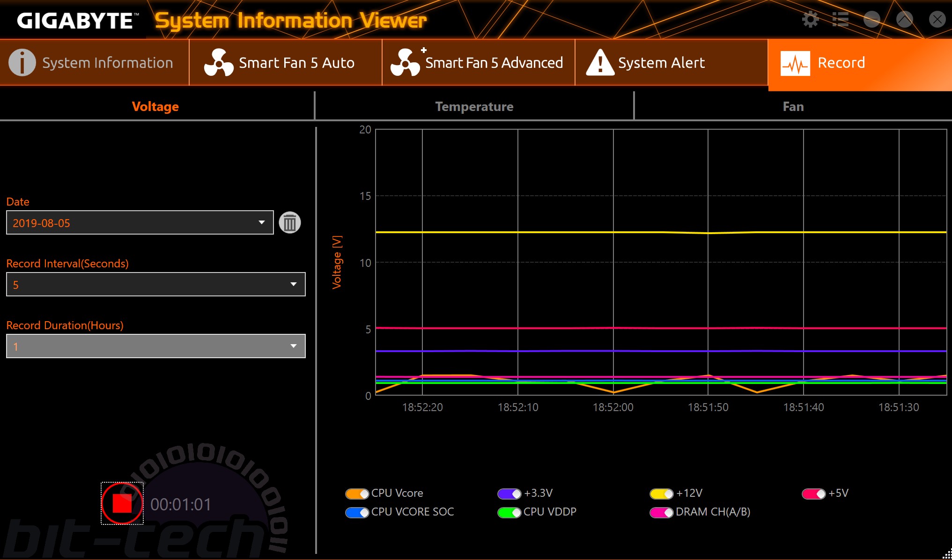Click the 18:51:30 time label
Screen dimensions: 952x560
(899, 407)
